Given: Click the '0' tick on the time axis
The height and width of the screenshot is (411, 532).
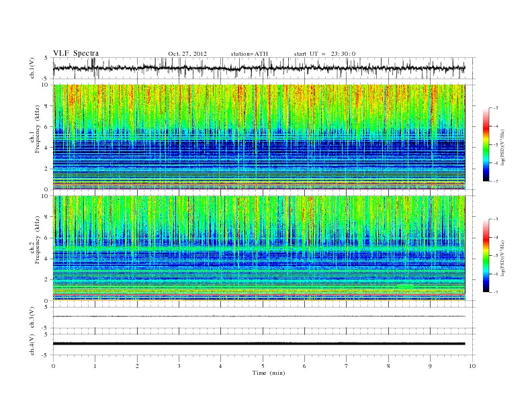Looking at the screenshot, I should point(53,366).
